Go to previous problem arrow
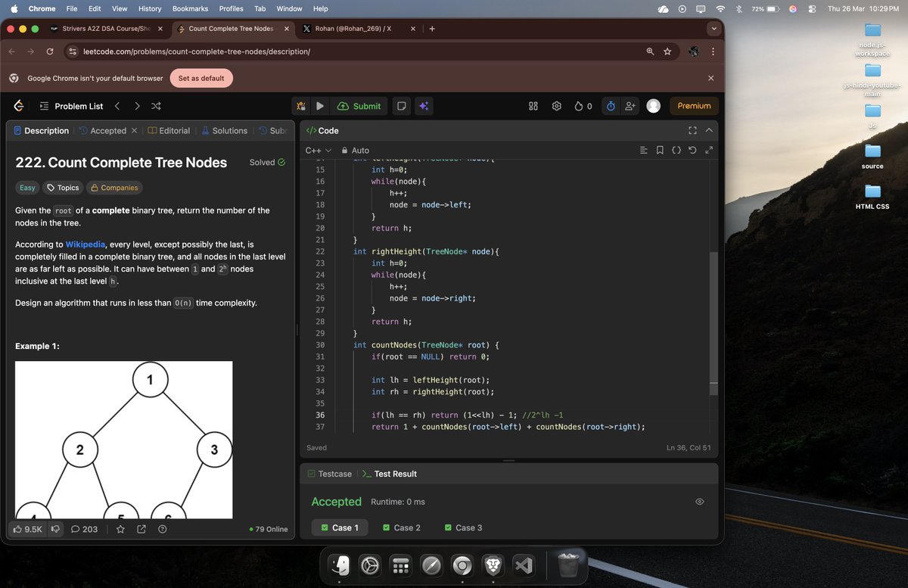The width and height of the screenshot is (908, 588). pyautogui.click(x=117, y=106)
